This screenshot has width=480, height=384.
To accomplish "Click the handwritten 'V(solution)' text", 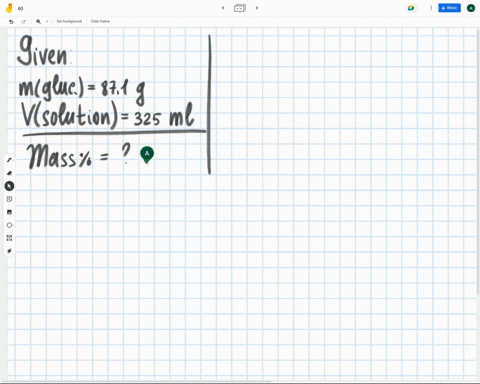I will (70, 115).
